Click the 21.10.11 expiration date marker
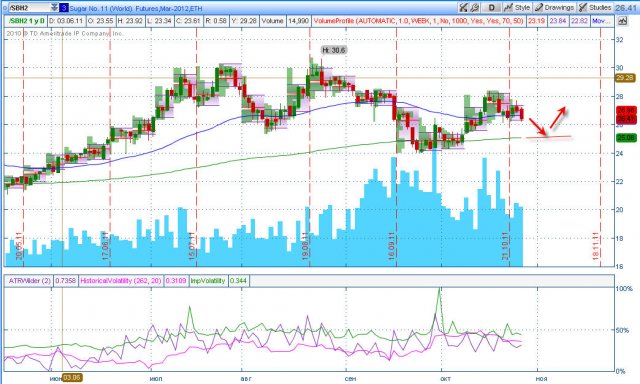The height and width of the screenshot is (384, 640). (x=505, y=246)
